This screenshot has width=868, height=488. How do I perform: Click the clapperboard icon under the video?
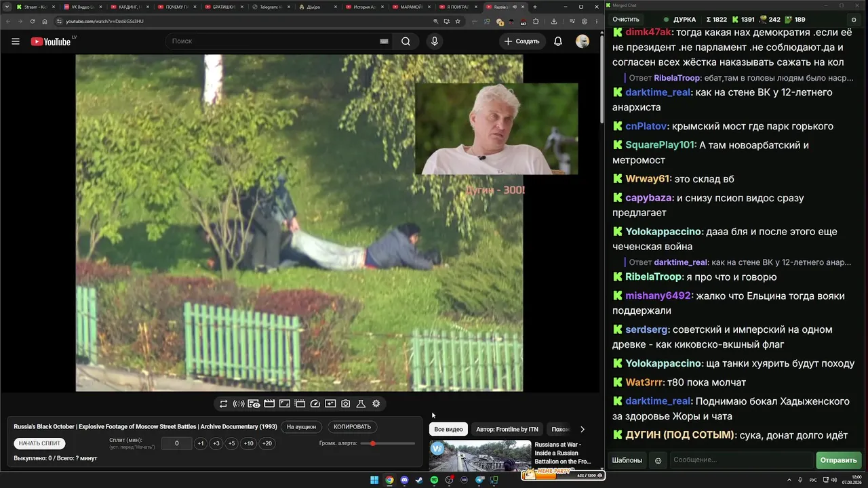click(x=269, y=404)
